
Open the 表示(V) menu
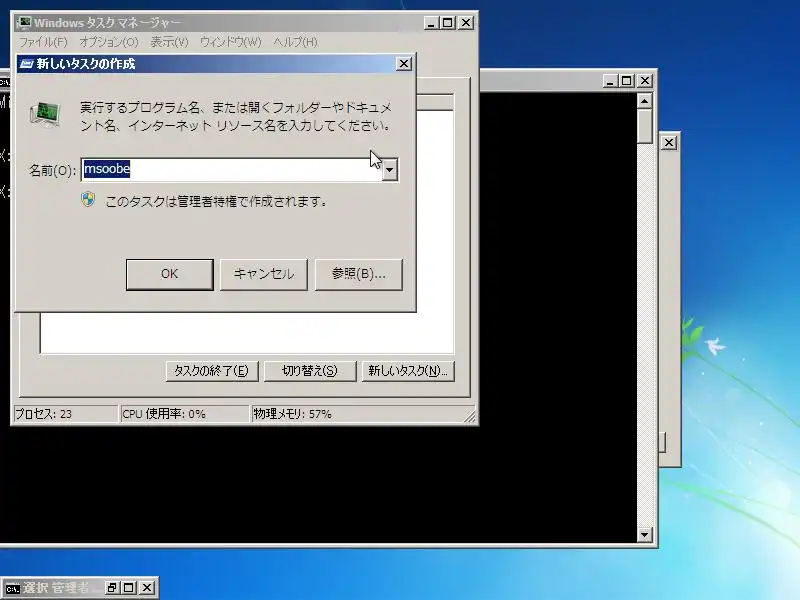click(169, 42)
